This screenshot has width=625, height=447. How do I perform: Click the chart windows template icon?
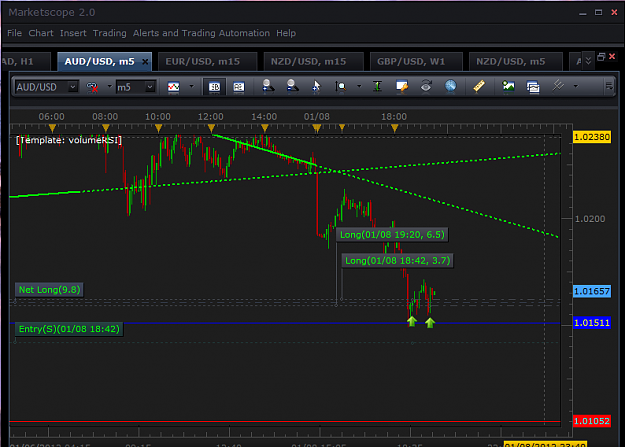[533, 87]
